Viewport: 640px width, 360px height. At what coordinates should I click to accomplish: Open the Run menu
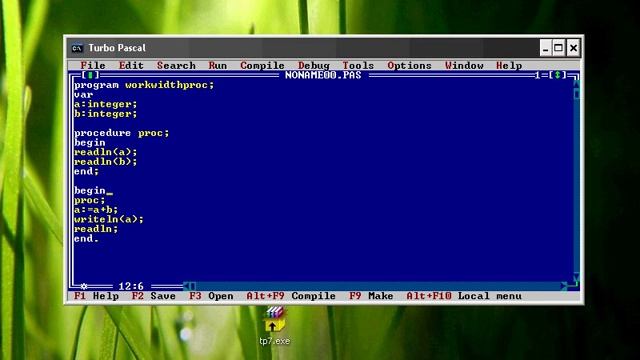coord(218,65)
